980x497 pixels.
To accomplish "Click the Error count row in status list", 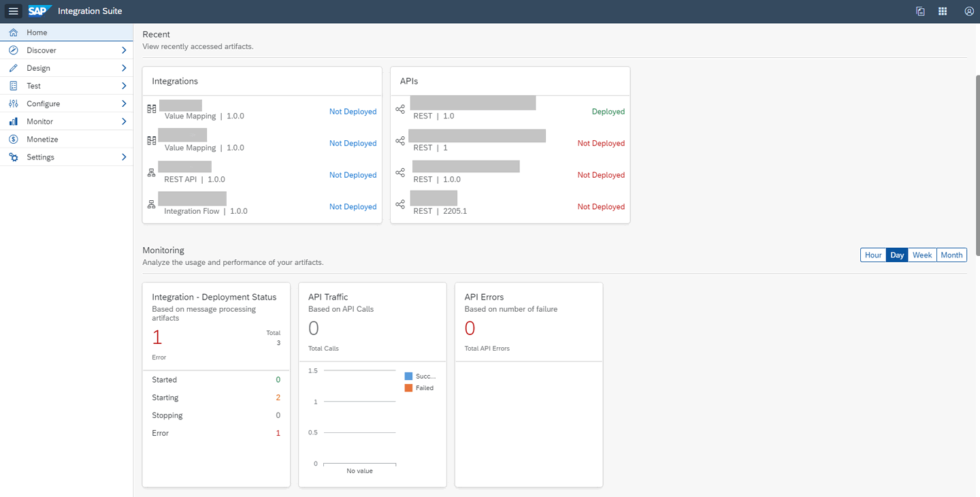I will (x=216, y=433).
